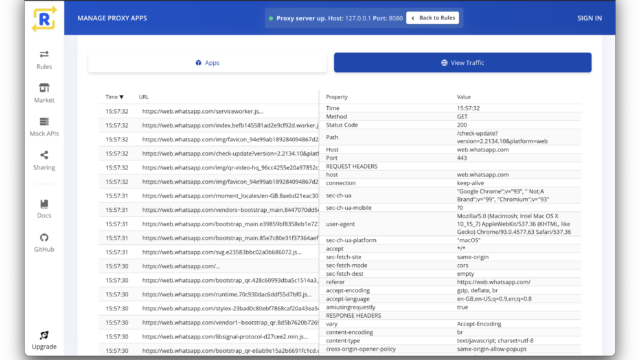Viewport: 640px width, 360px height.
Task: Click SIGN IN link
Action: point(589,18)
